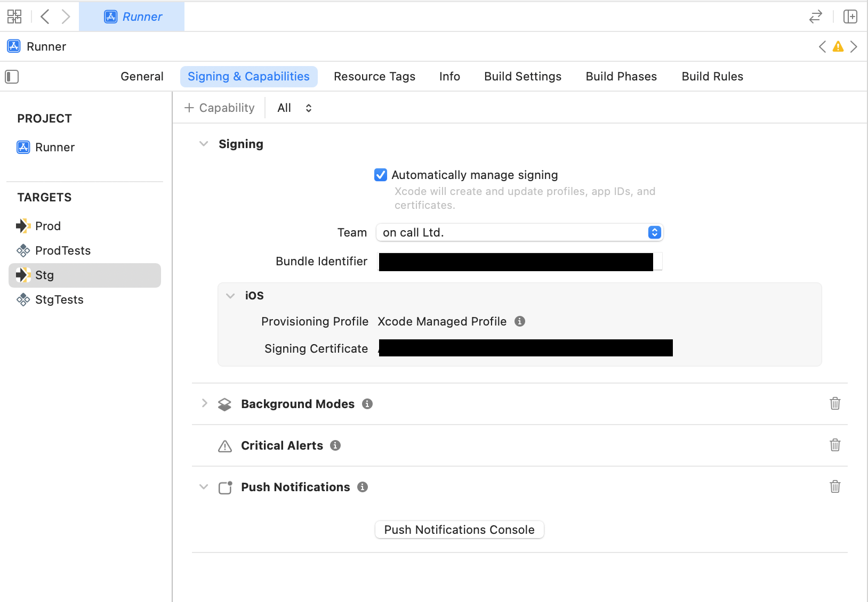The width and height of the screenshot is (868, 602).
Task: Go forward with the toolbar forward arrow
Action: pyautogui.click(x=66, y=17)
